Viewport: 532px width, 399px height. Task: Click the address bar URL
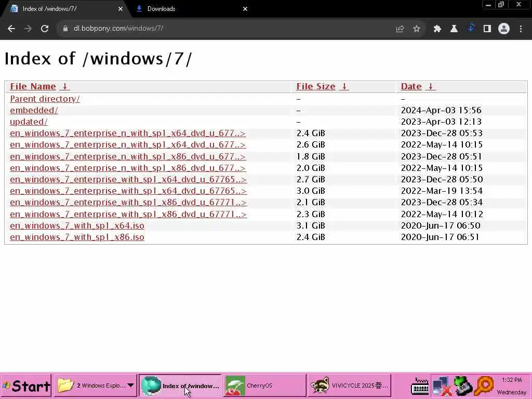pyautogui.click(x=118, y=29)
